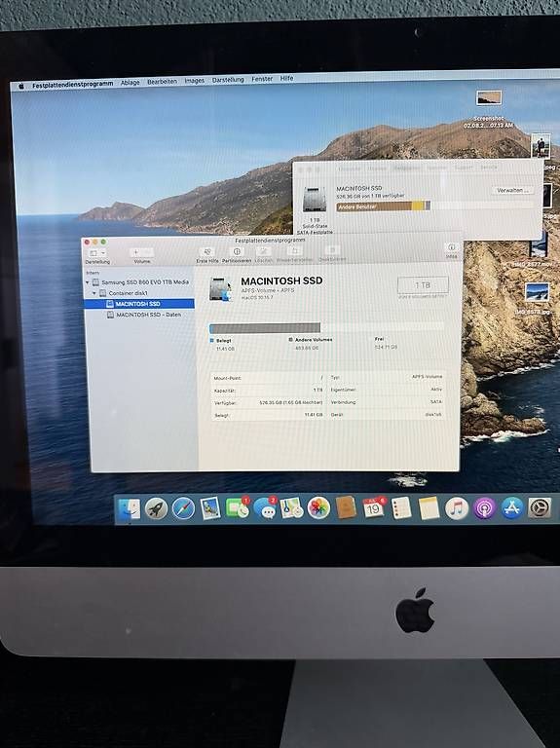Open Finder from the Dock
560x748 pixels.
pyautogui.click(x=130, y=509)
